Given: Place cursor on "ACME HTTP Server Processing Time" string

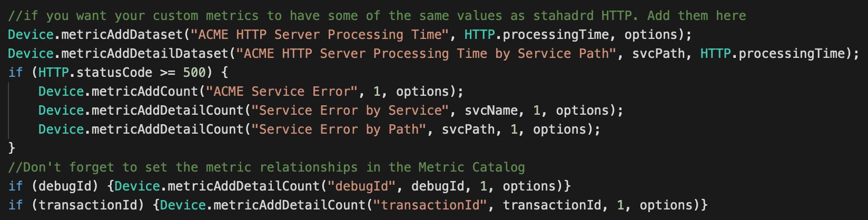Looking at the screenshot, I should pos(320,35).
